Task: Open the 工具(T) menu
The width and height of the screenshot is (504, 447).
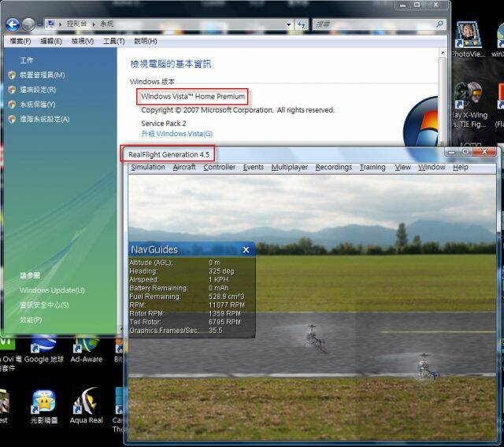Action: [113, 41]
